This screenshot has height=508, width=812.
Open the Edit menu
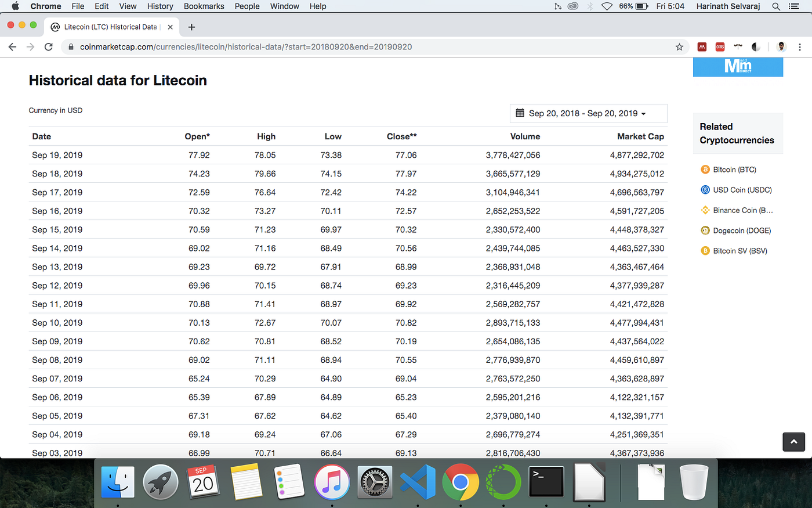102,6
